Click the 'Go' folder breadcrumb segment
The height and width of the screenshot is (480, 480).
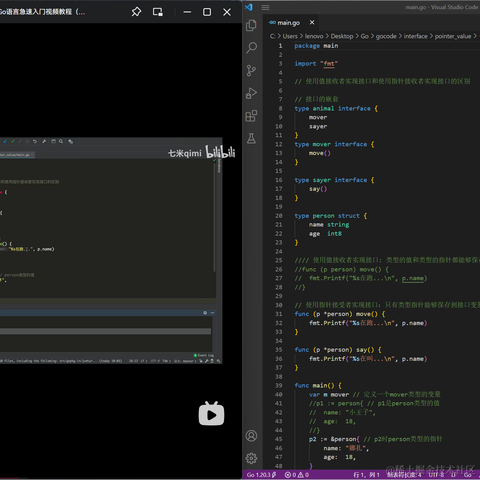365,36
